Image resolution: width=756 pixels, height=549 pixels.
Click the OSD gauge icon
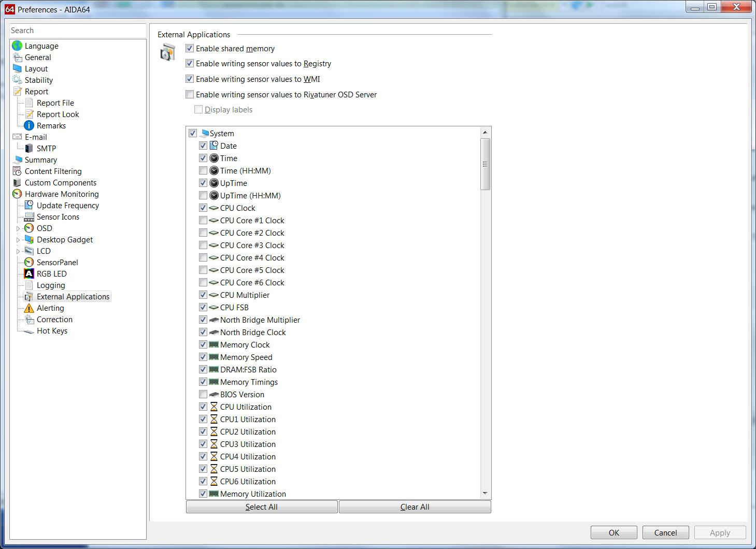point(29,228)
